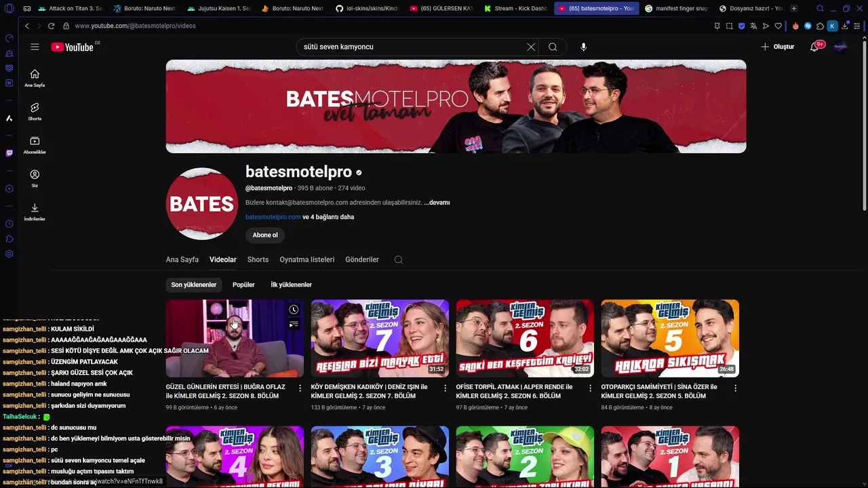
Task: Switch to Stream - Kick Dashboard tab
Action: tap(515, 9)
